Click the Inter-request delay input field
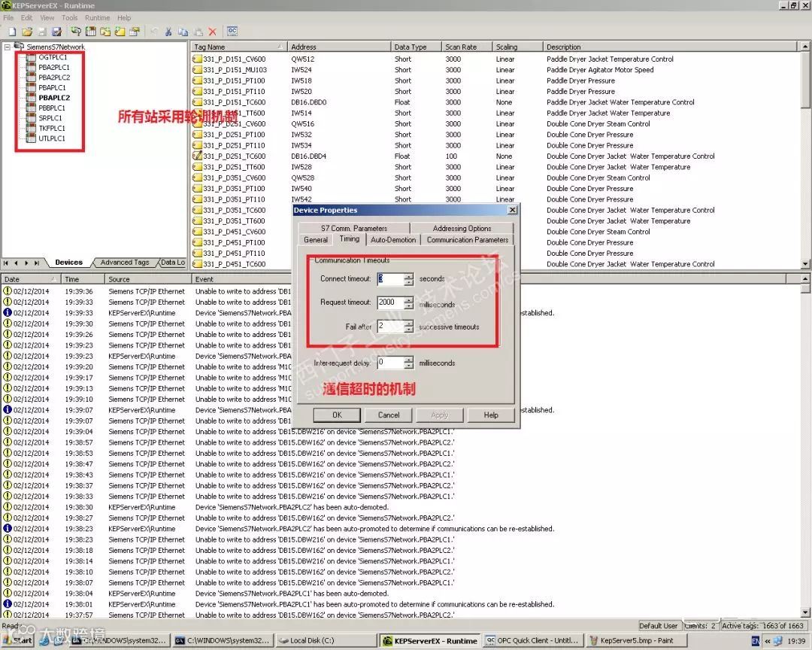812x650 pixels. click(x=390, y=363)
